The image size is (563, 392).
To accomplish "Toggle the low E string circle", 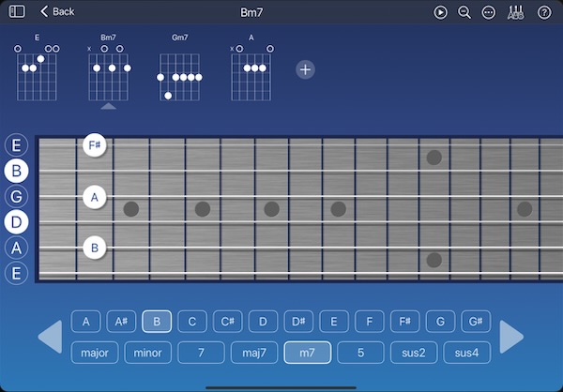I will [16, 274].
